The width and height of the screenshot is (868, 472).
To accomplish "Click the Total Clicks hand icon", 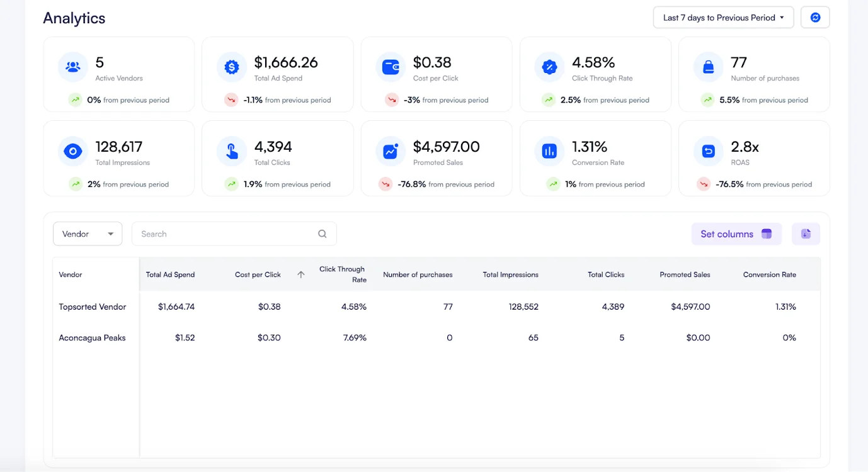I will point(231,150).
